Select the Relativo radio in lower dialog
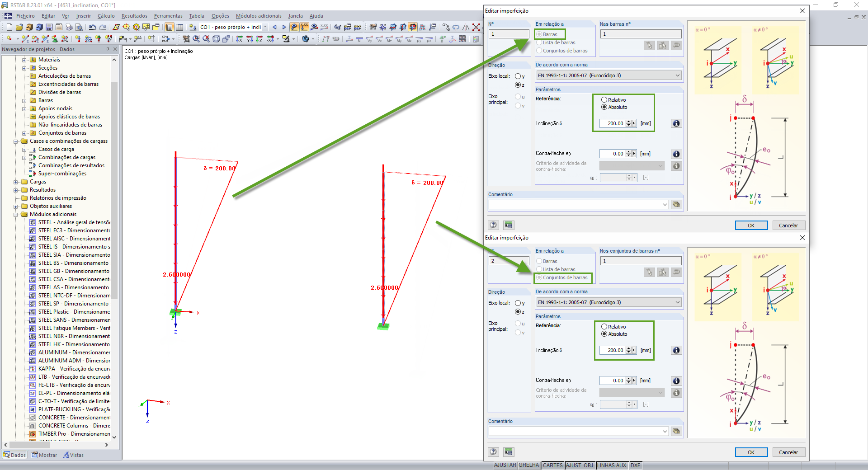Screen dimensions: 868x470 coord(604,327)
